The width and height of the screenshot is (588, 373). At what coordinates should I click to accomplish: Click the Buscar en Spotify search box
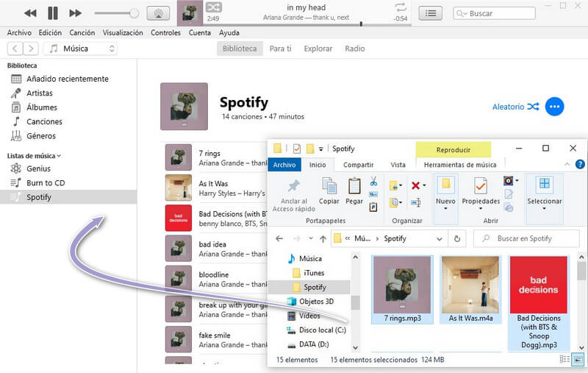tap(526, 238)
